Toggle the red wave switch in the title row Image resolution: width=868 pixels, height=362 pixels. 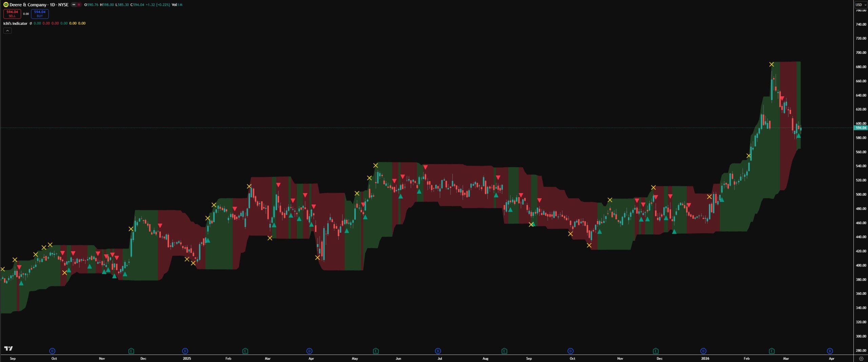click(79, 5)
